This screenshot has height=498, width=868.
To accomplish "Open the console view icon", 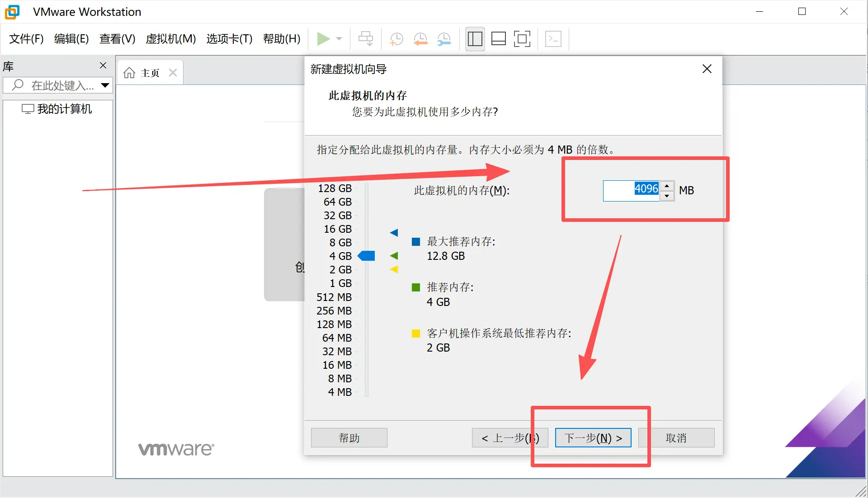I will (x=553, y=39).
